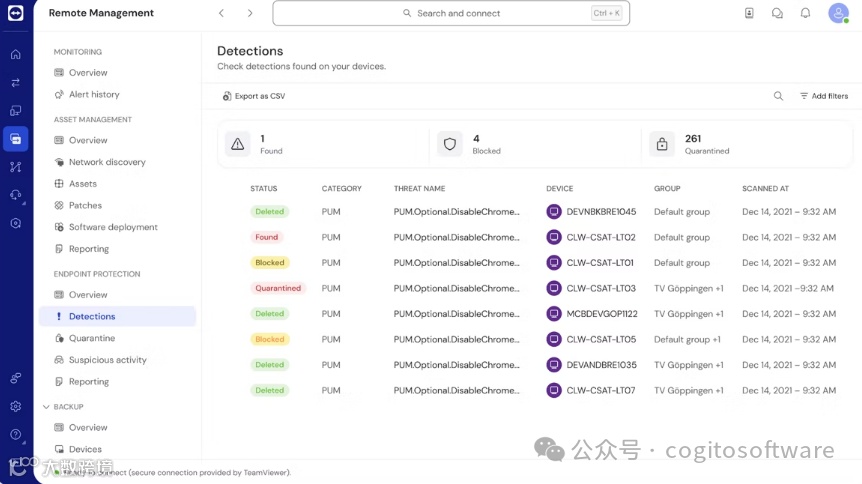The height and width of the screenshot is (484, 862).
Task: Open the settings gear icon in rail
Action: (x=15, y=406)
